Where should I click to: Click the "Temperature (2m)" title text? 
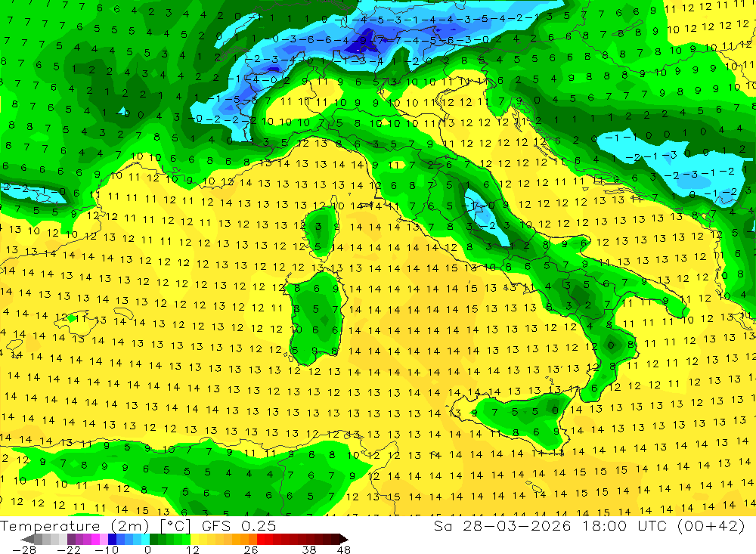75,526
